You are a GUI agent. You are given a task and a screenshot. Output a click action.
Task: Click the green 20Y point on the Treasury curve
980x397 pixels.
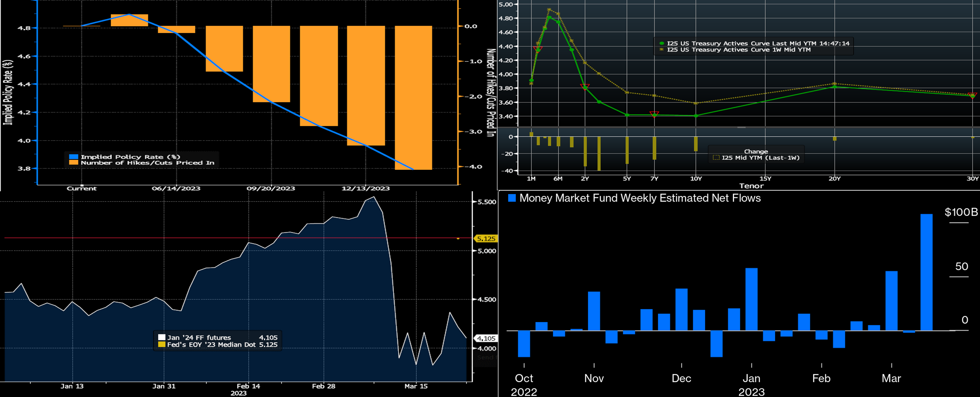click(835, 87)
